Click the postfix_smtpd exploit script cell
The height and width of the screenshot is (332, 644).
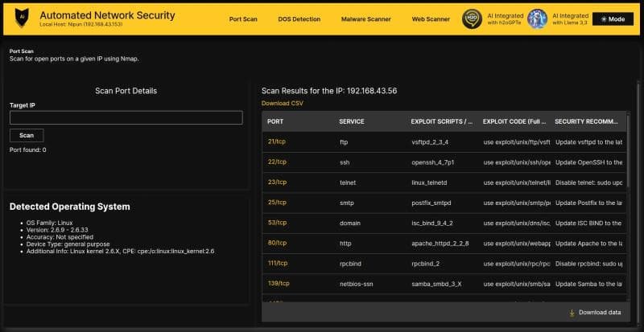pyautogui.click(x=430, y=203)
